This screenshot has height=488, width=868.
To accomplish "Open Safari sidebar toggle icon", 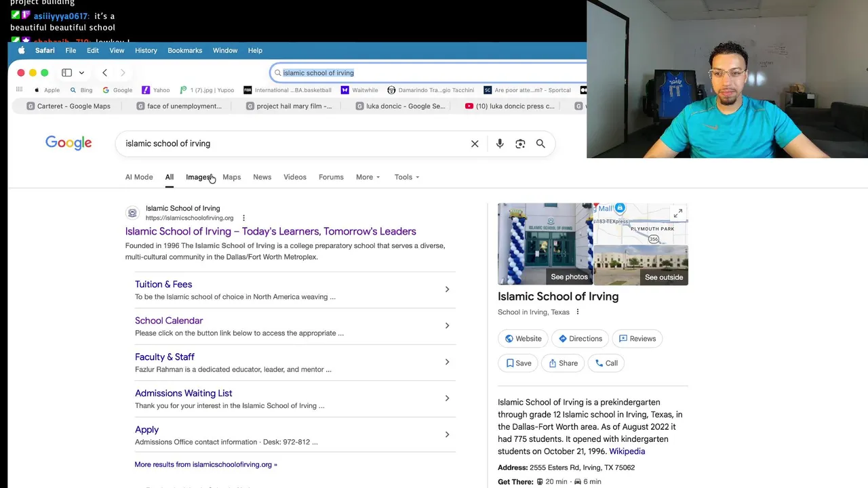I will pos(66,73).
